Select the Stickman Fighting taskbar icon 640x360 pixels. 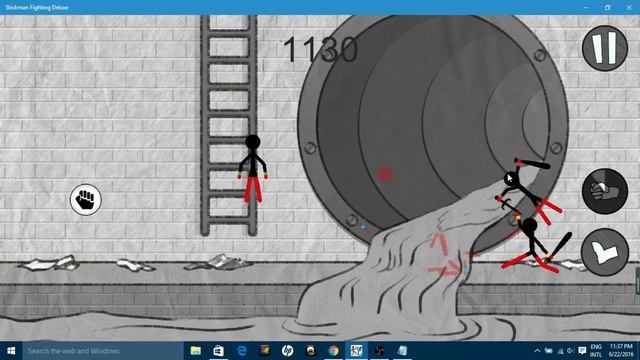coord(356,351)
